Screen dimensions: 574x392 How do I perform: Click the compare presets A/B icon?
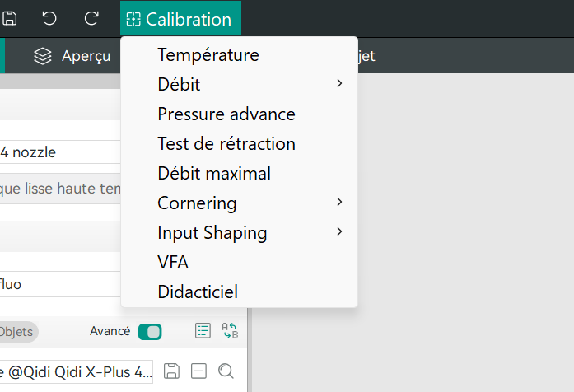[230, 331]
